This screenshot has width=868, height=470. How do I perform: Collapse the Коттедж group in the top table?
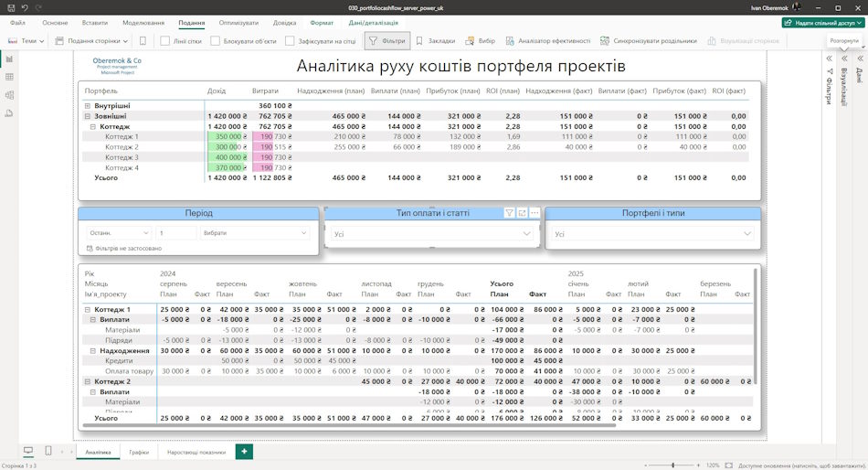pyautogui.click(x=93, y=127)
